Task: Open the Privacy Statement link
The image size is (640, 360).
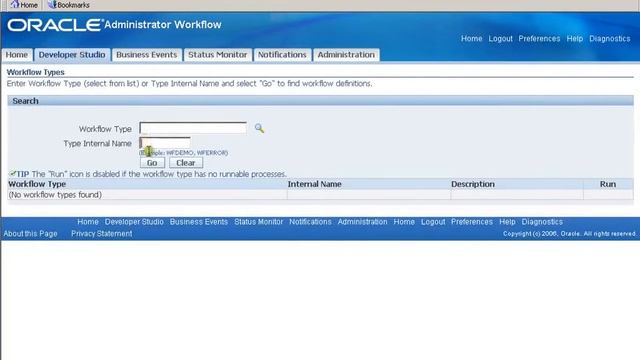Action: [102, 233]
